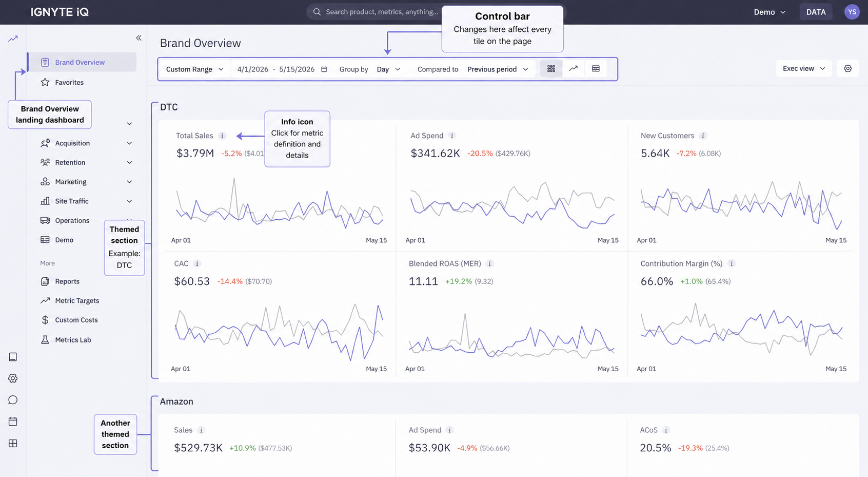This screenshot has height=477, width=868.
Task: Click the 5.64K New Customers value
Action: [655, 153]
